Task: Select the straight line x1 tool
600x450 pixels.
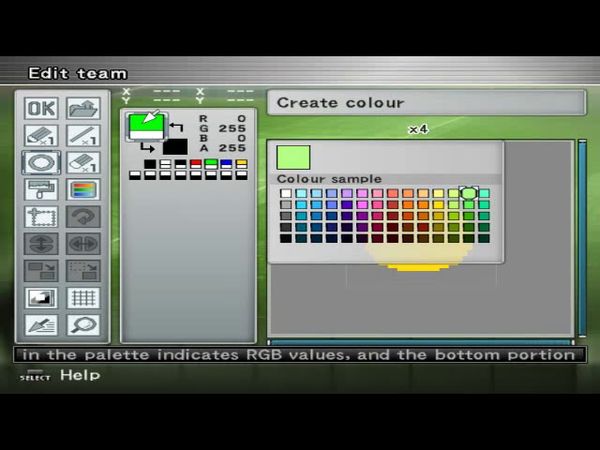Action: coord(83,135)
